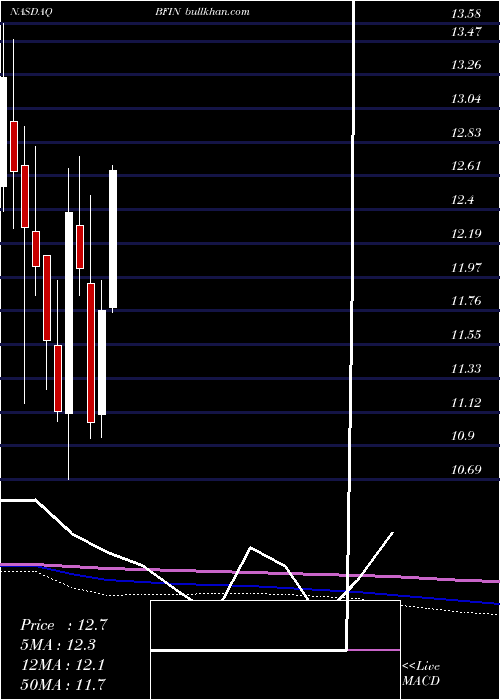Click the 11.12 price axis label

pyautogui.click(x=466, y=403)
